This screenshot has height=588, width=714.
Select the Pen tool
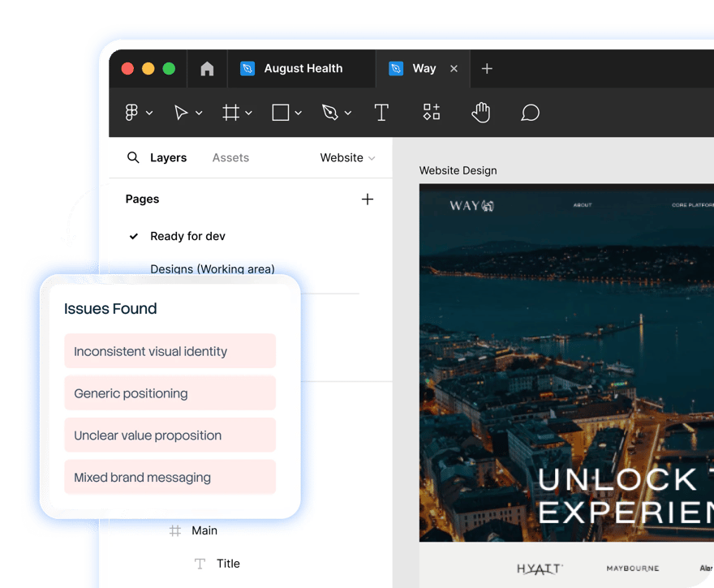coord(330,113)
